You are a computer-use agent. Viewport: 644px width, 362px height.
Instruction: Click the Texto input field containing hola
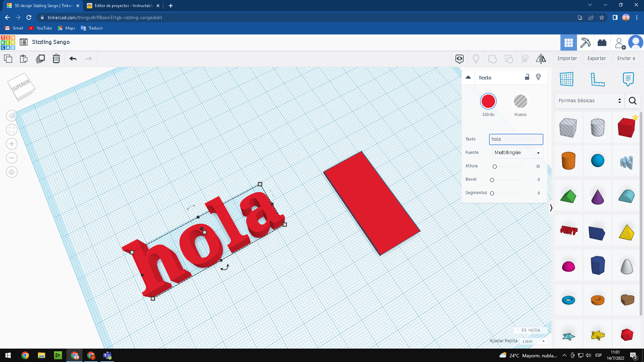(x=516, y=139)
